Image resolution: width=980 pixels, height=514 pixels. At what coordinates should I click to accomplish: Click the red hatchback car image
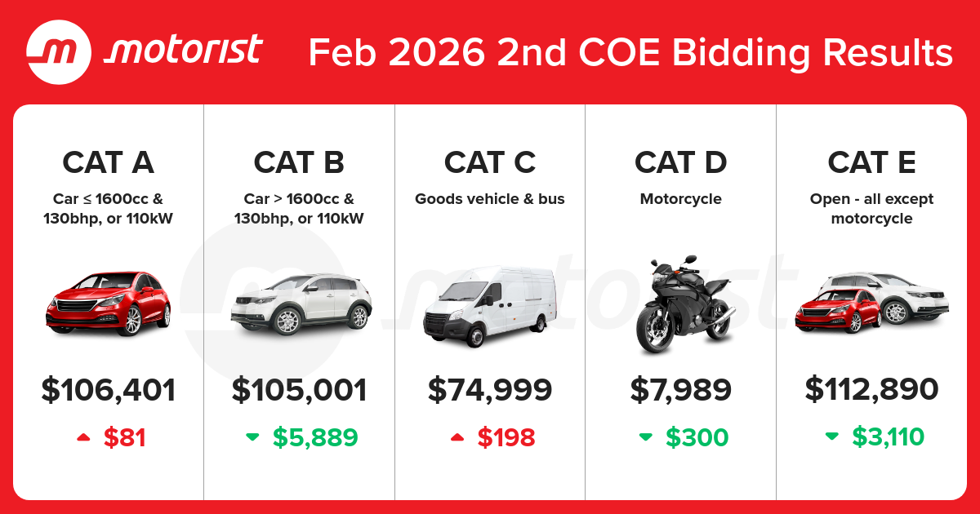click(109, 300)
